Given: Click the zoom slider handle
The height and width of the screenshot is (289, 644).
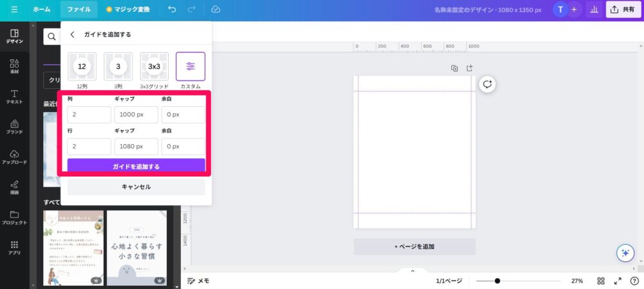Looking at the screenshot, I should click(497, 281).
